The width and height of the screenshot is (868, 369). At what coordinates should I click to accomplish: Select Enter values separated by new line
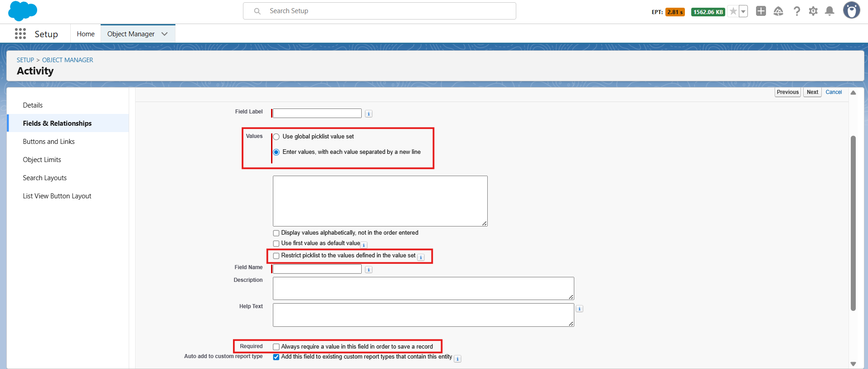point(276,152)
